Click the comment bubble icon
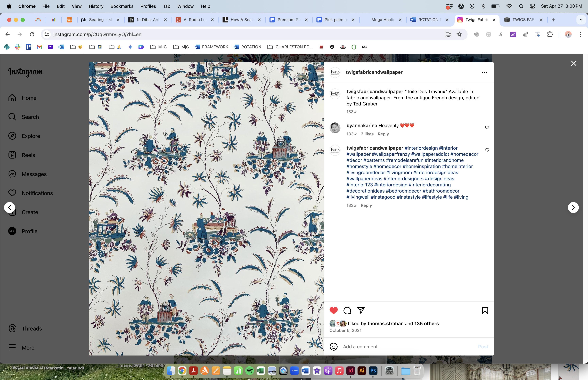 tap(347, 311)
